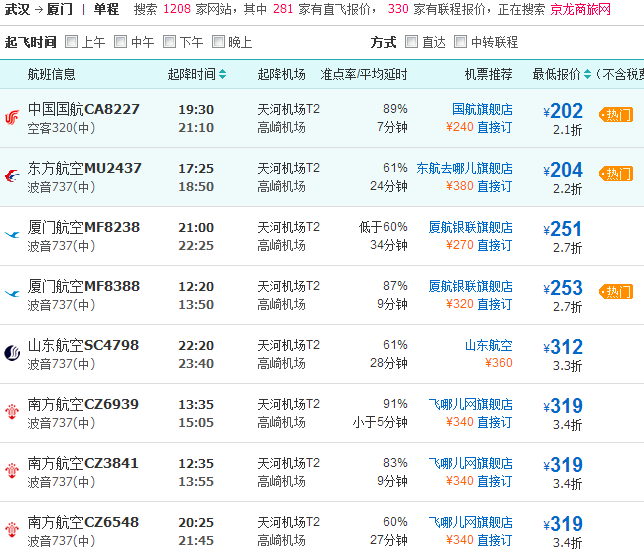The width and height of the screenshot is (644, 553).
Task: Select the ¥202 lowest price for CA8227
Action: tap(563, 111)
